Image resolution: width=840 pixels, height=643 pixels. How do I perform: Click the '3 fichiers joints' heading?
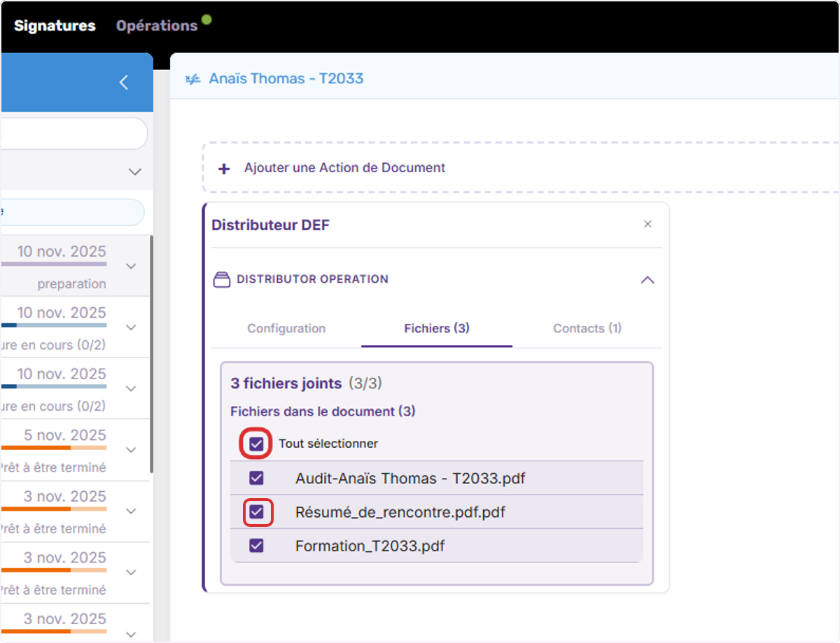click(x=286, y=383)
